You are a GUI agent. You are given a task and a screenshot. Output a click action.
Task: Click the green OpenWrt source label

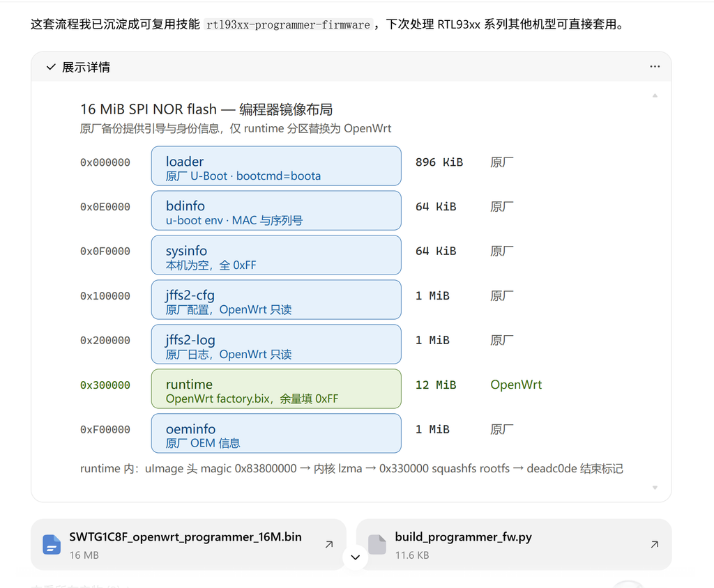click(516, 385)
